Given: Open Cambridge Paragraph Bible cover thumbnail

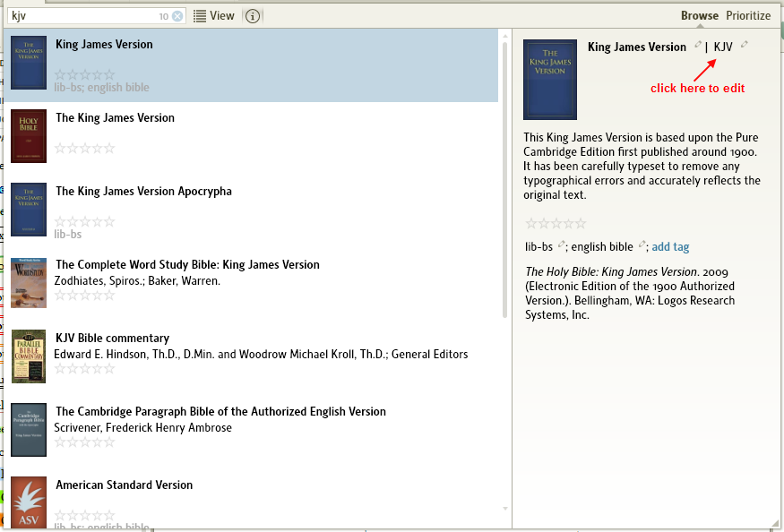Looking at the screenshot, I should [x=29, y=430].
